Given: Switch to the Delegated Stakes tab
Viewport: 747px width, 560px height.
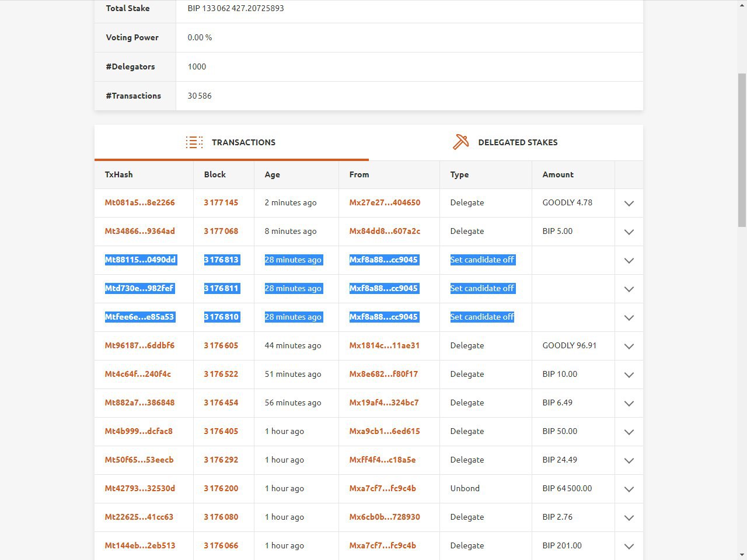Looking at the screenshot, I should [517, 142].
